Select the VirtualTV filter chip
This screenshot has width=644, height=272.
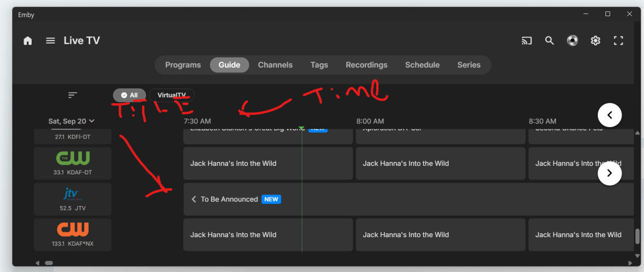172,95
